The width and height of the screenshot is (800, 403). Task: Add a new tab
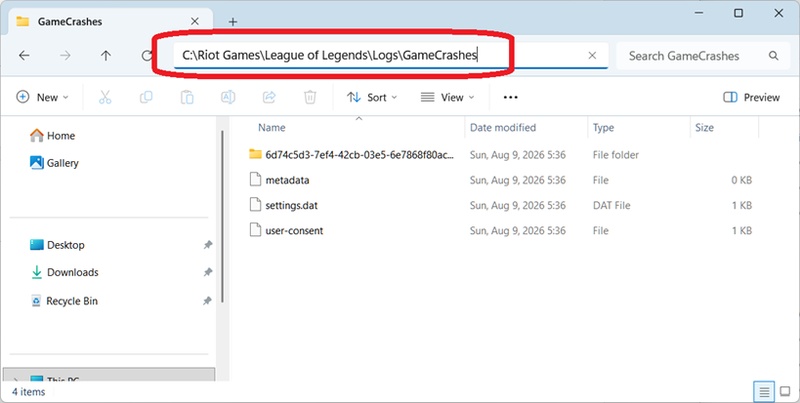233,22
